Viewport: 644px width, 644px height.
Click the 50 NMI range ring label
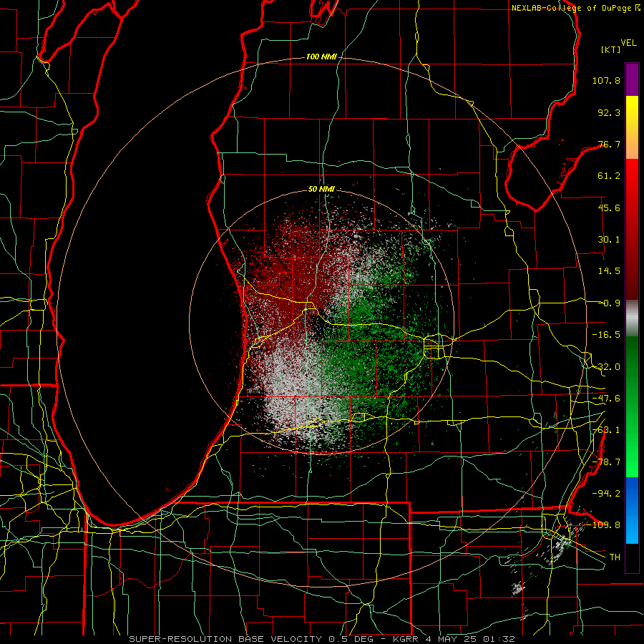[x=321, y=190]
